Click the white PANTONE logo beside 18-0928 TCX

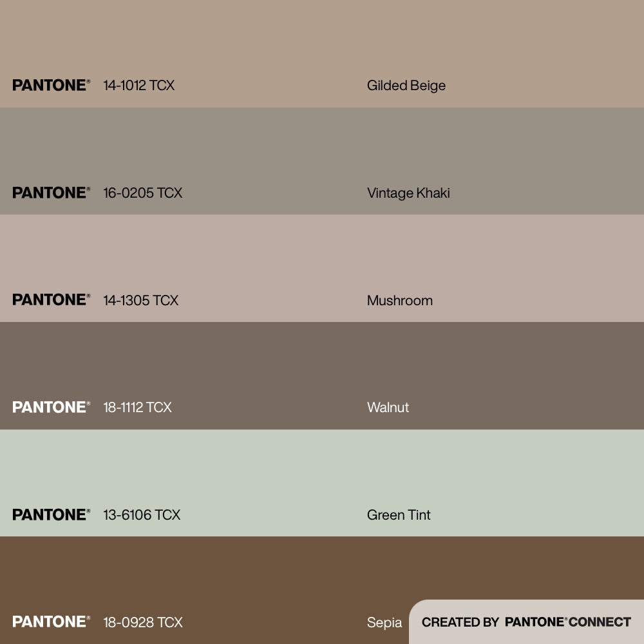(51, 622)
